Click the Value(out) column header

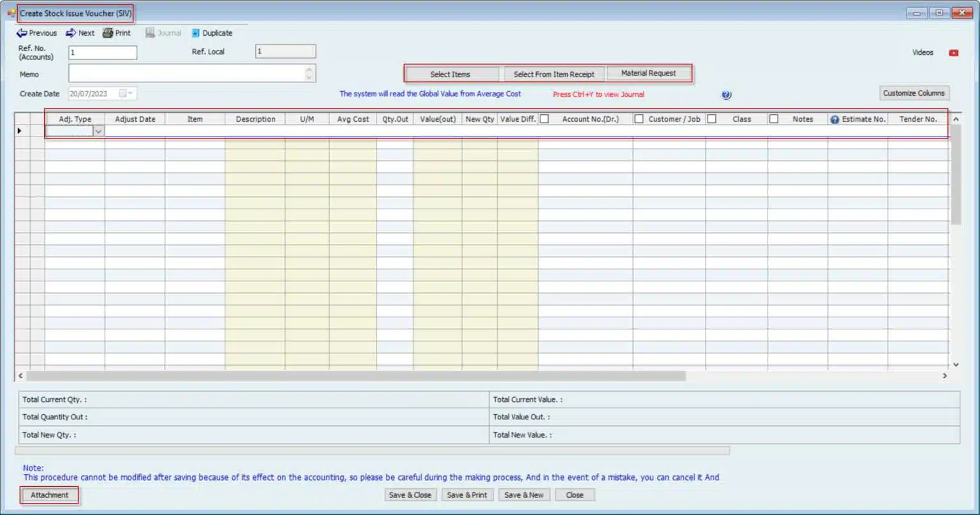[438, 119]
